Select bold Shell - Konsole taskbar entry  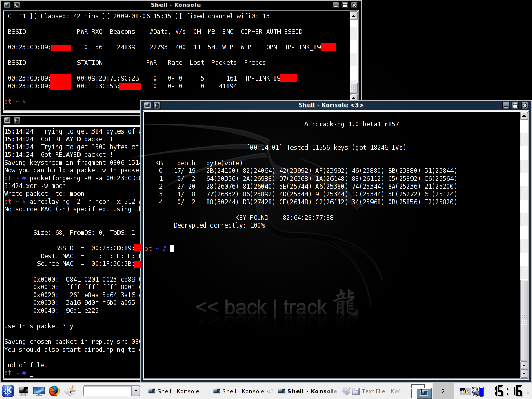308,391
